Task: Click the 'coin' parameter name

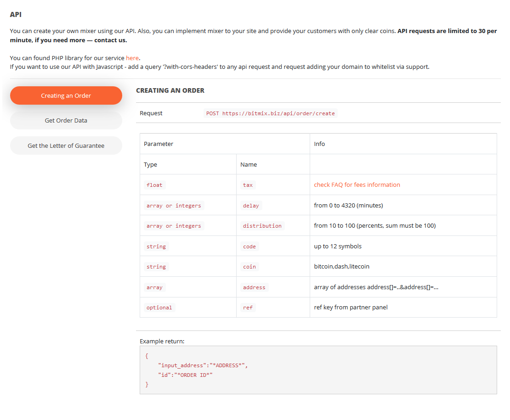Action: [249, 267]
